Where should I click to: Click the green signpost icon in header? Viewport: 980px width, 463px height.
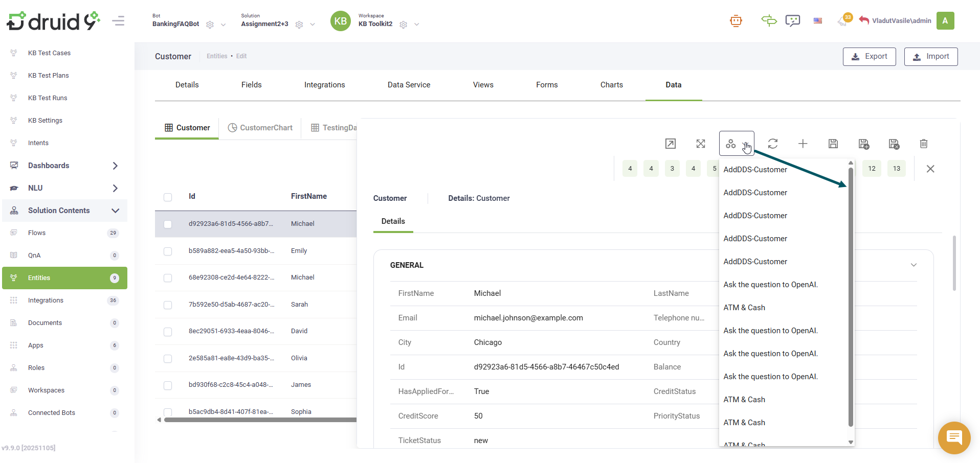click(x=768, y=21)
